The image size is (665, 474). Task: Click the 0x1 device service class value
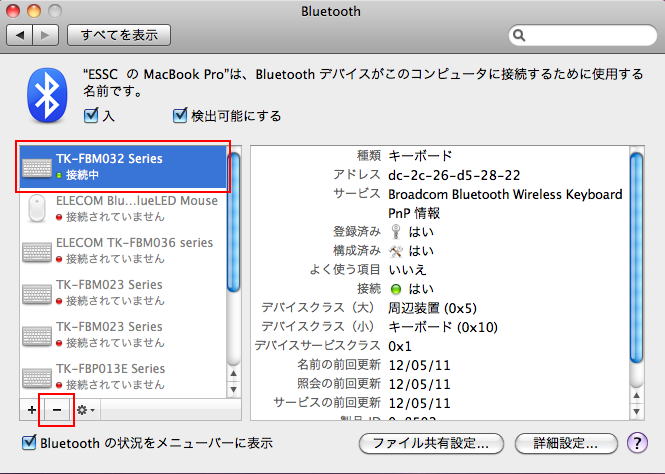coord(400,346)
